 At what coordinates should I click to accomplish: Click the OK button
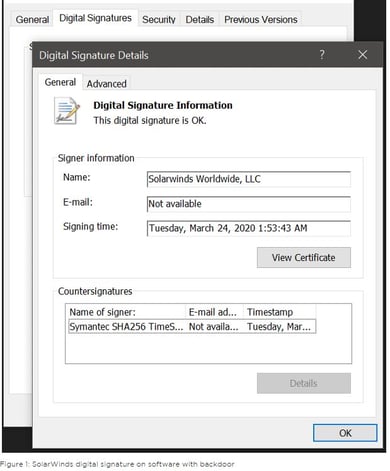(345, 433)
